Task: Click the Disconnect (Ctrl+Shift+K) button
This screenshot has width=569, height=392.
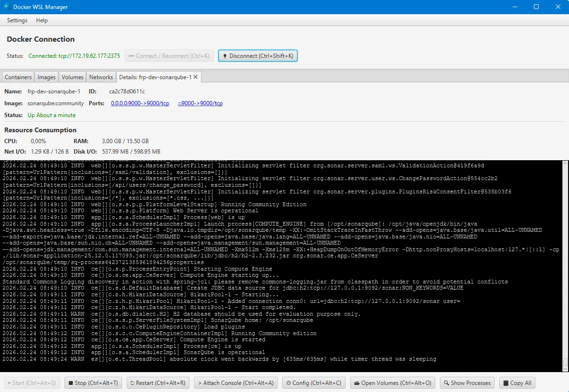Action: (x=258, y=56)
